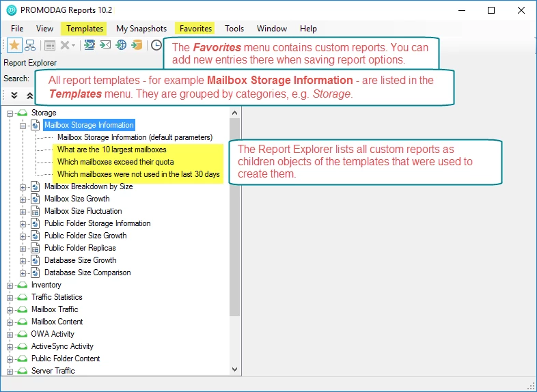The image size is (537, 392).
Task: Click the tree scrollbar down arrow
Action: click(x=234, y=369)
